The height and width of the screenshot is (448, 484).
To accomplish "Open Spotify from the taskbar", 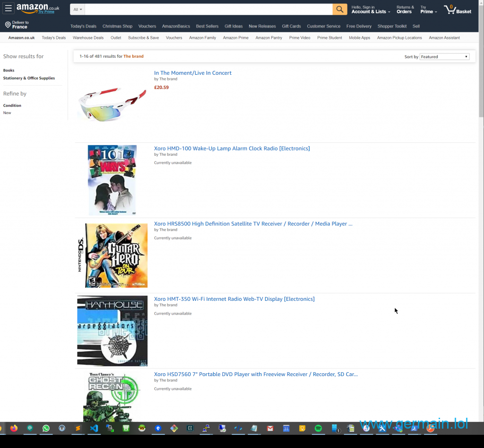I will 318,428.
